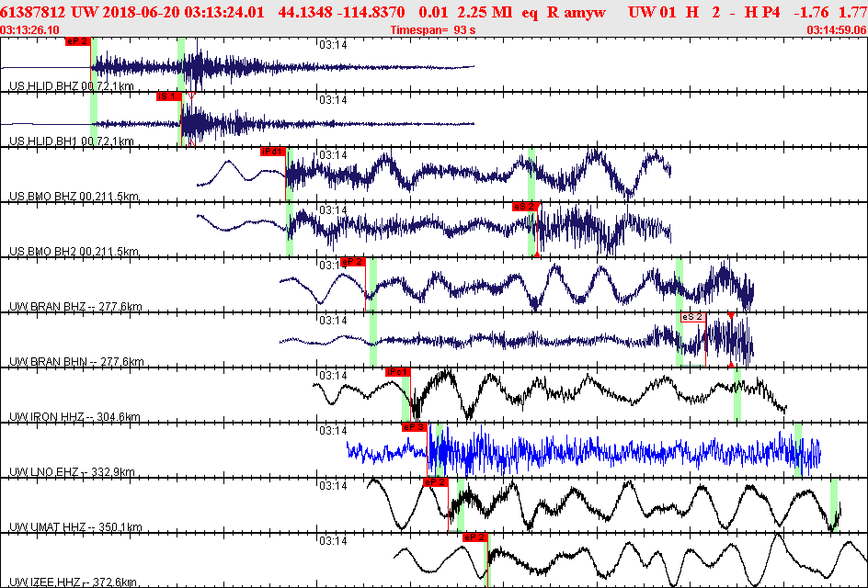This screenshot has width=868, height=588.
Task: Click the Timespan= 93 s label
Action: 433,30
